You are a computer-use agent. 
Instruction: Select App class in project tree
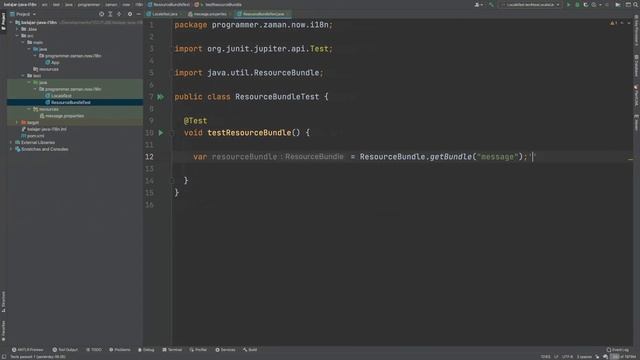pos(55,62)
